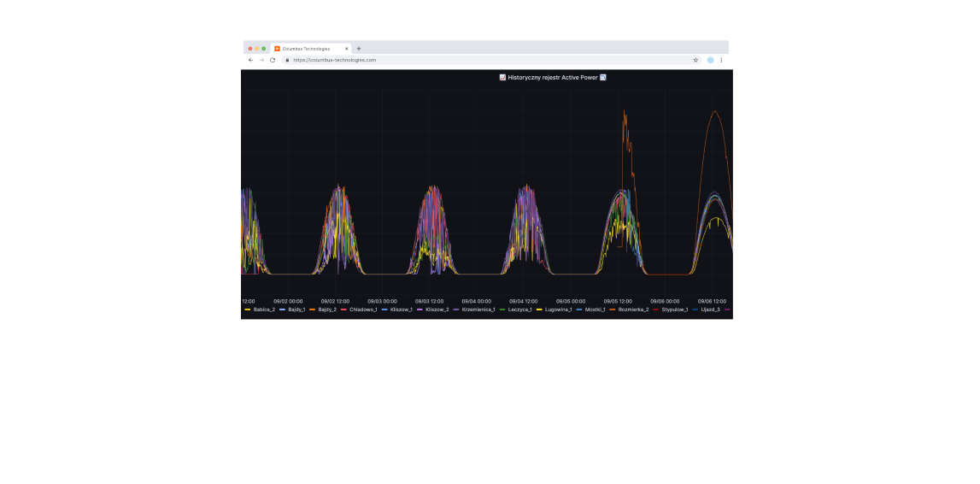Select the Columbus Technologies tab

(x=305, y=49)
